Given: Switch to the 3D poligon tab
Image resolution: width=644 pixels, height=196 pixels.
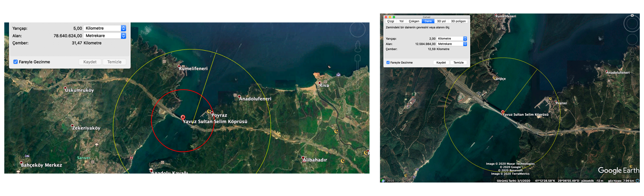Looking at the screenshot, I should [x=458, y=21].
